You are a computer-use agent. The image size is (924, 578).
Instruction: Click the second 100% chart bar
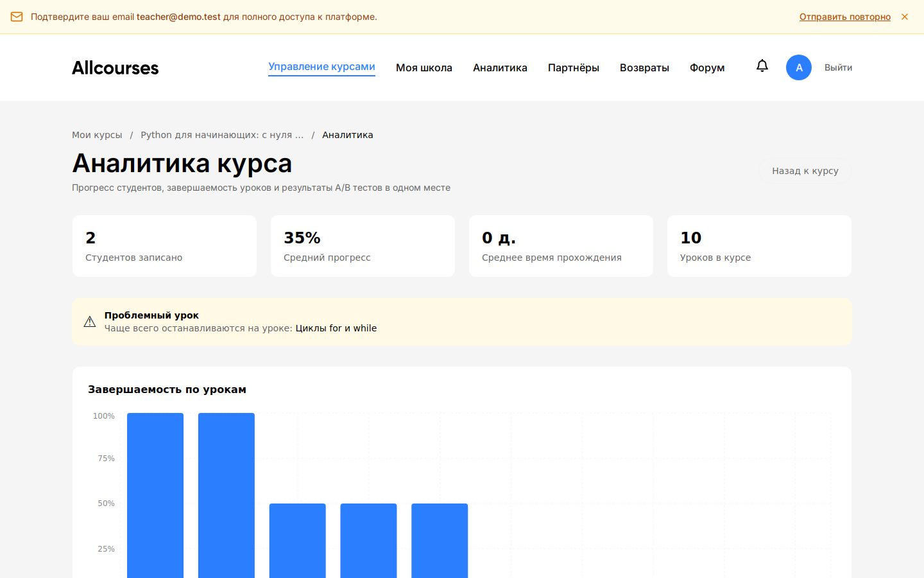227,495
